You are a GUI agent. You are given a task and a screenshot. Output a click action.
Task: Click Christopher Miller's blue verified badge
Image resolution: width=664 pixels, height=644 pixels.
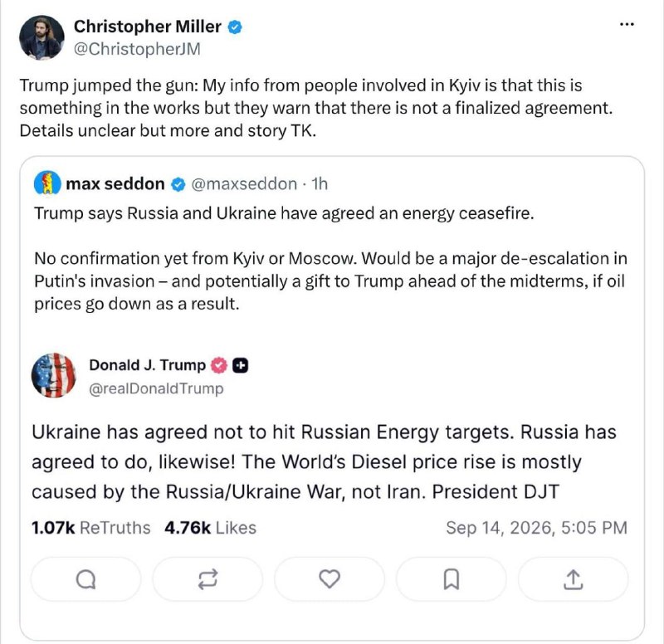tap(235, 27)
